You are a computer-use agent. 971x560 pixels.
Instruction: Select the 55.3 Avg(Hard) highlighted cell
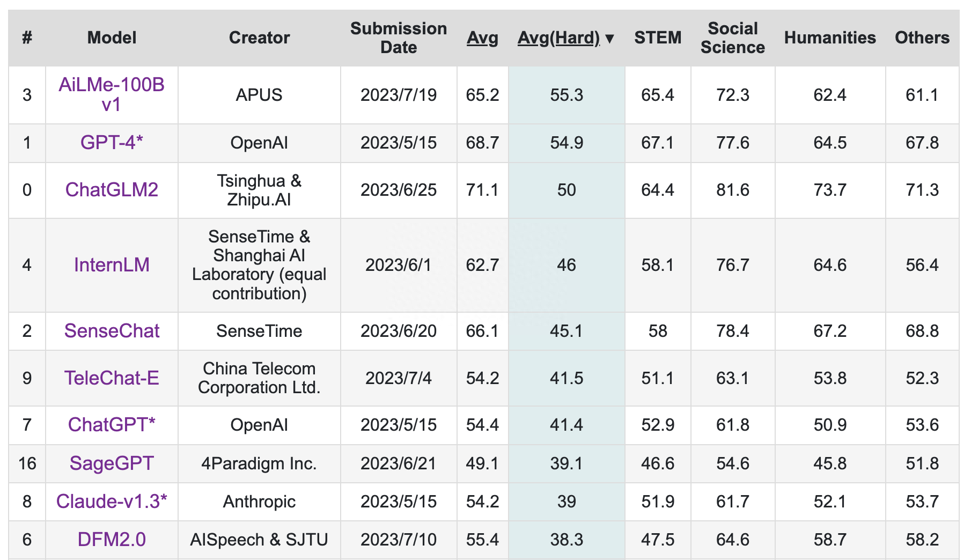click(x=567, y=95)
